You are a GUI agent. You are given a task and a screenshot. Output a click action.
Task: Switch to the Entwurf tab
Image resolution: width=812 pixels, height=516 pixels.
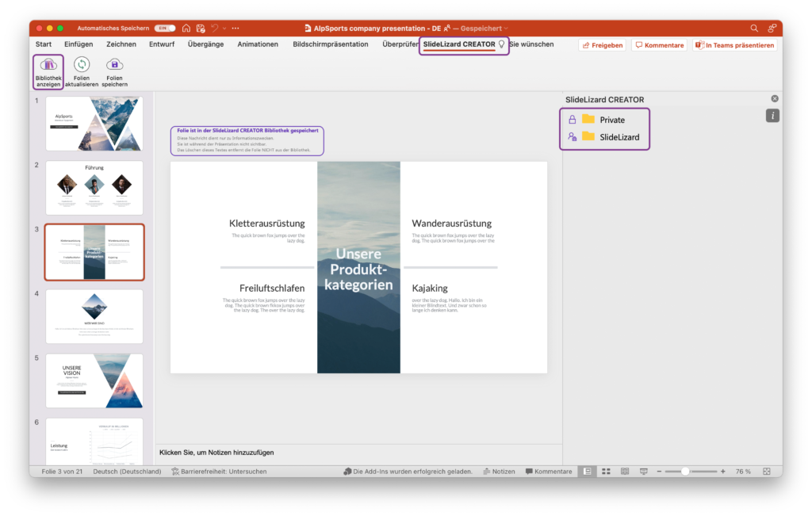pos(162,44)
